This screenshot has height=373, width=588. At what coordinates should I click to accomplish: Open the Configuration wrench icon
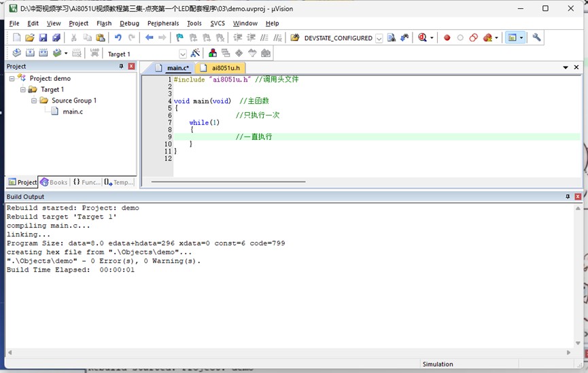click(x=536, y=38)
